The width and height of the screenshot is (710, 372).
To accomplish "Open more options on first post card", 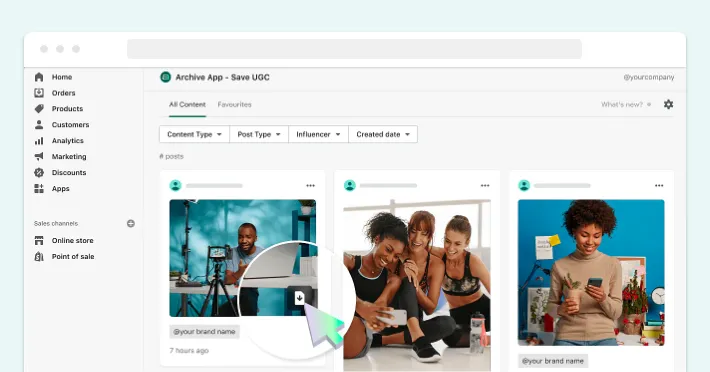I will point(310,186).
